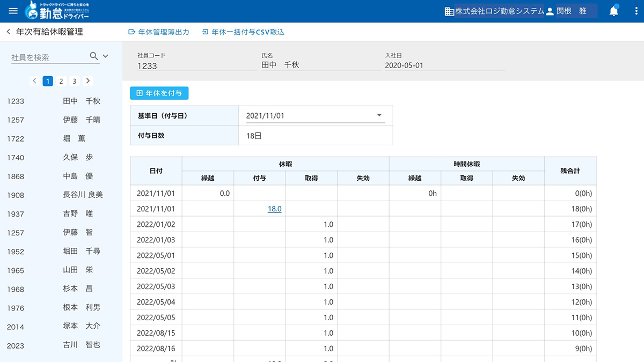This screenshot has width=644, height=362.
Task: Open the hamburger navigation menu
Action: [13, 11]
